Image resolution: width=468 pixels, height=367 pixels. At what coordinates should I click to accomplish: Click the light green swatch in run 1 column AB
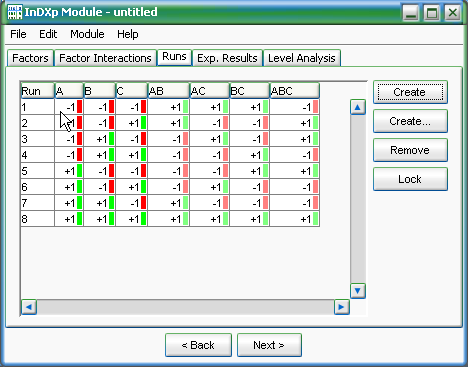tap(185, 107)
